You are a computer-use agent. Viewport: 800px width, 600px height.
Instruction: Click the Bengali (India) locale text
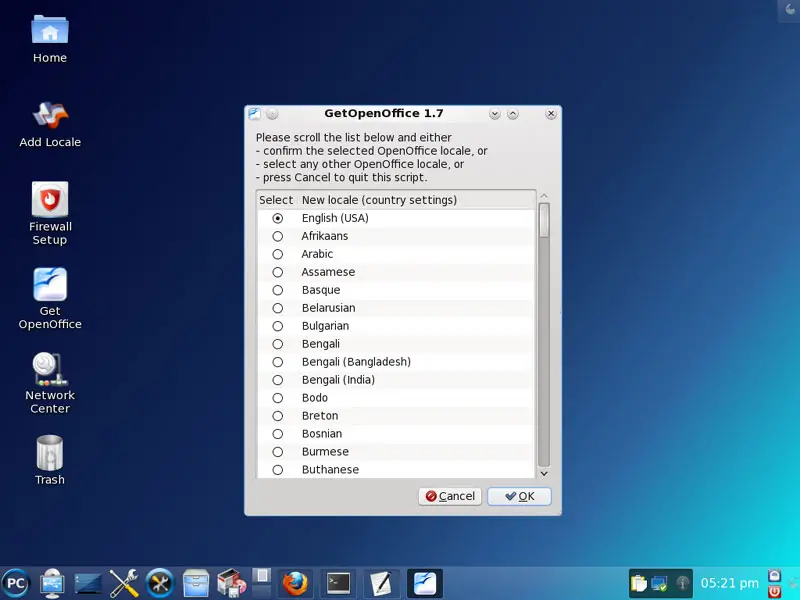(x=338, y=380)
